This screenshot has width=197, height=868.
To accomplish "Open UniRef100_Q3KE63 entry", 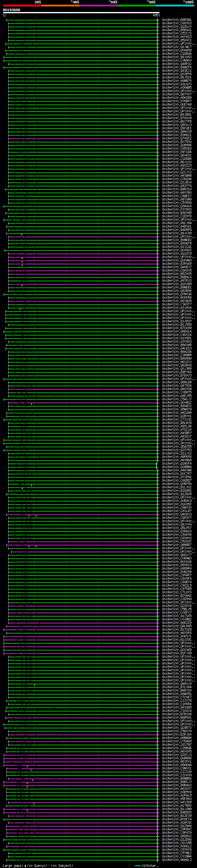I will pos(176,531).
